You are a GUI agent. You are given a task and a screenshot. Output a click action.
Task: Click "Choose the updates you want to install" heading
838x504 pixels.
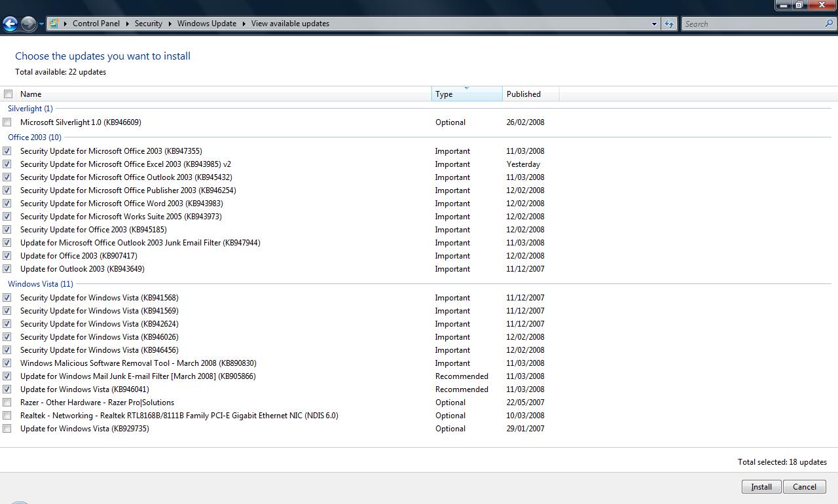click(x=103, y=56)
